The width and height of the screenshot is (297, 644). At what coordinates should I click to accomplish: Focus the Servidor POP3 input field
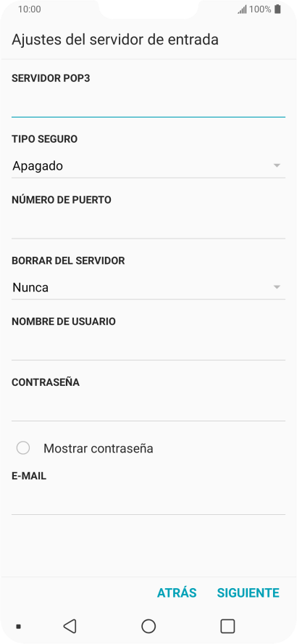(x=148, y=104)
